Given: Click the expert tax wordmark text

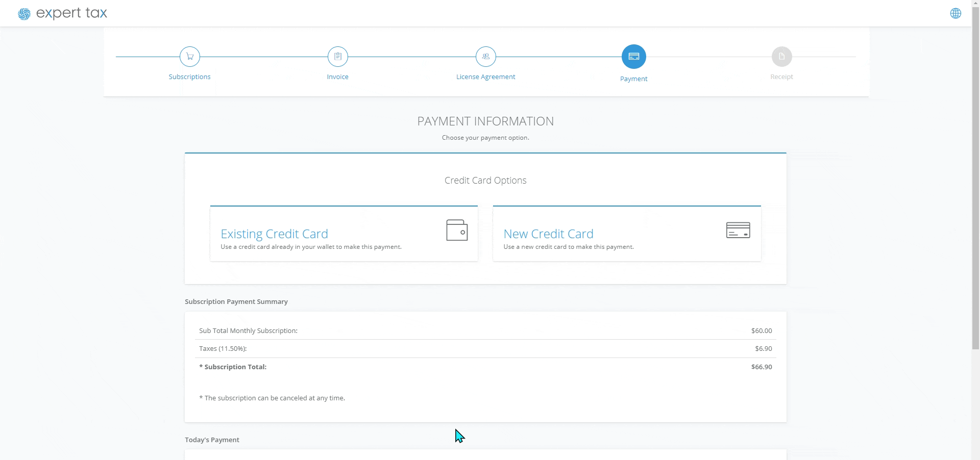Looking at the screenshot, I should click(71, 13).
